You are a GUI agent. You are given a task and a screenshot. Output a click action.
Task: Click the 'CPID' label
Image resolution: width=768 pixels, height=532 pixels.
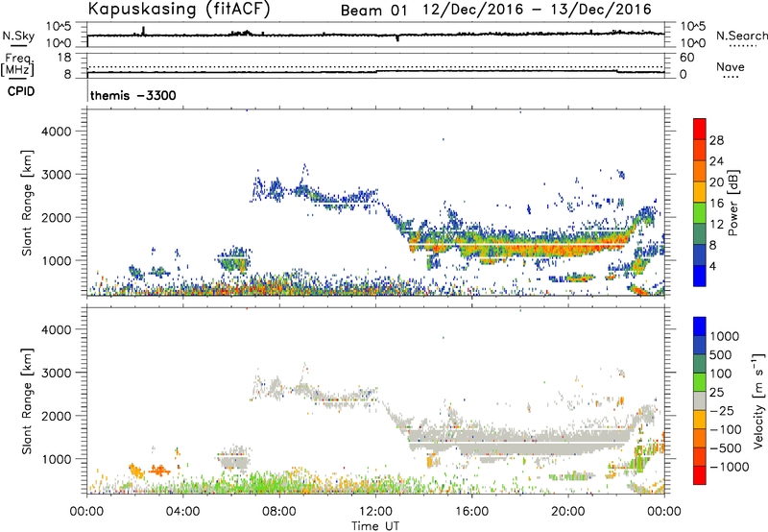21,91
